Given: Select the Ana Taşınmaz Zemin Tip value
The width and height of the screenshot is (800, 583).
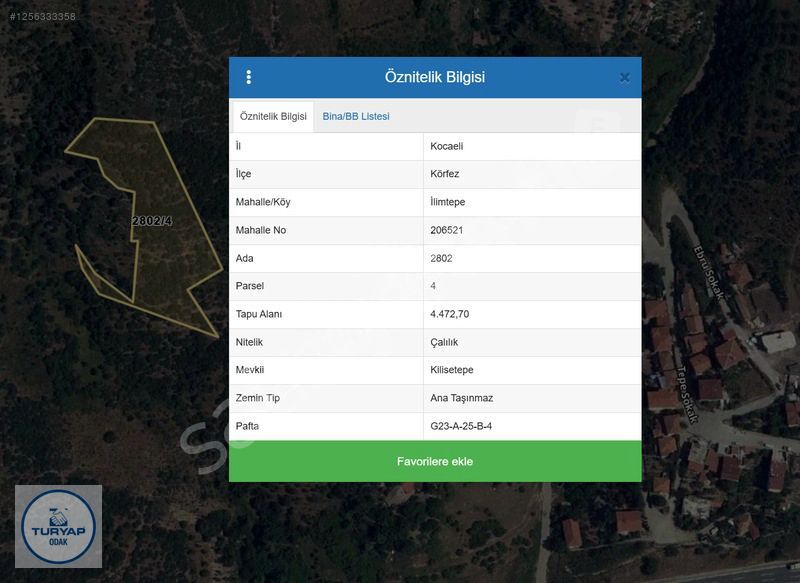Looking at the screenshot, I should point(461,398).
